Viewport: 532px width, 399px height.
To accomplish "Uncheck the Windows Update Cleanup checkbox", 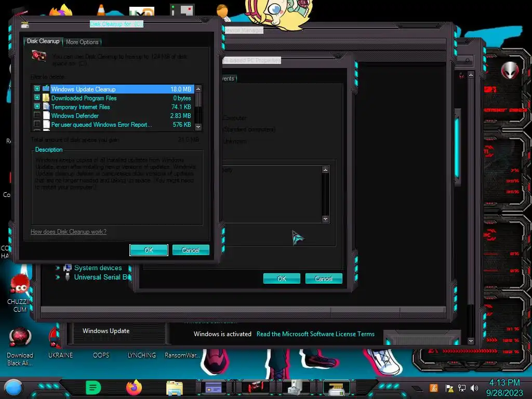I will pos(37,88).
